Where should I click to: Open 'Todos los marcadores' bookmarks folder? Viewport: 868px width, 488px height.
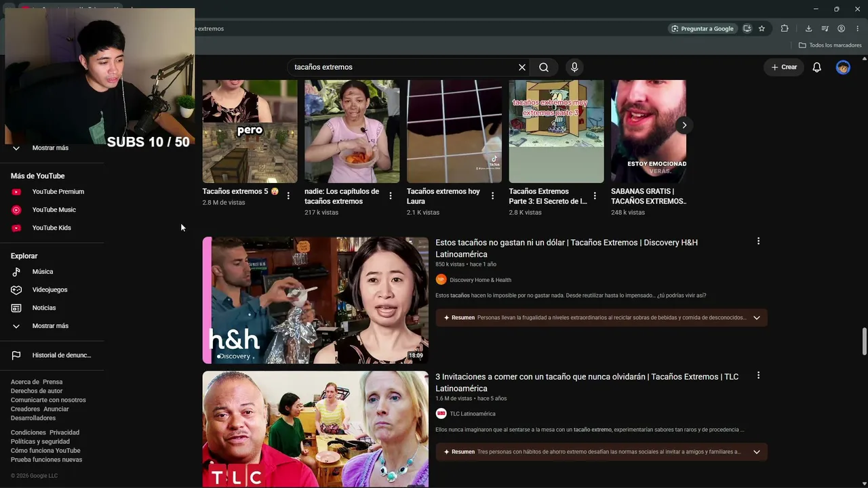[830, 45]
